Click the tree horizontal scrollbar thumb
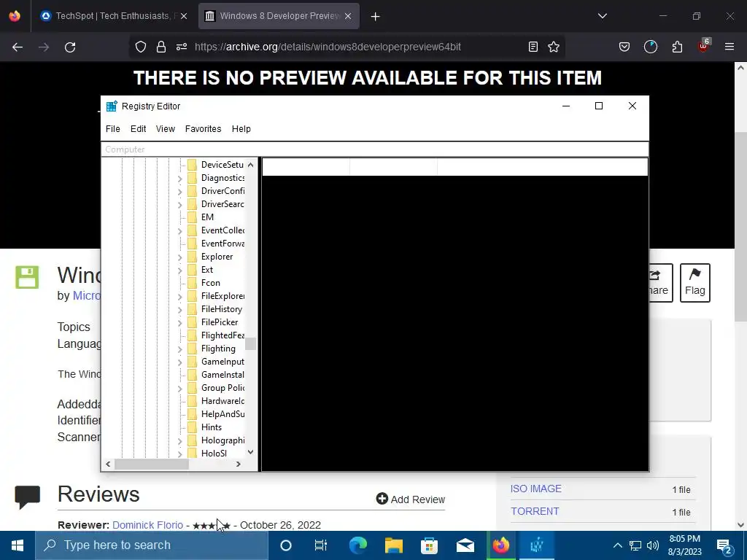Viewport: 747px width, 560px height. pyautogui.click(x=152, y=464)
